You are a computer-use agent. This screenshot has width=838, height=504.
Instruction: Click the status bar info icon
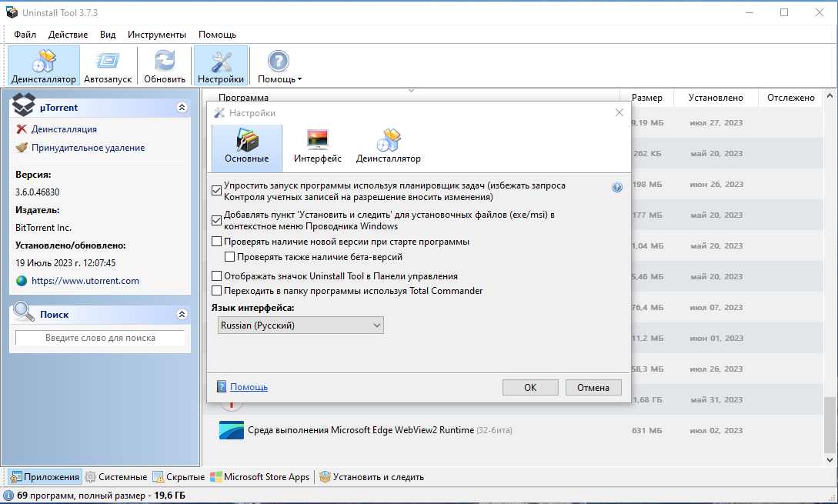pyautogui.click(x=8, y=496)
